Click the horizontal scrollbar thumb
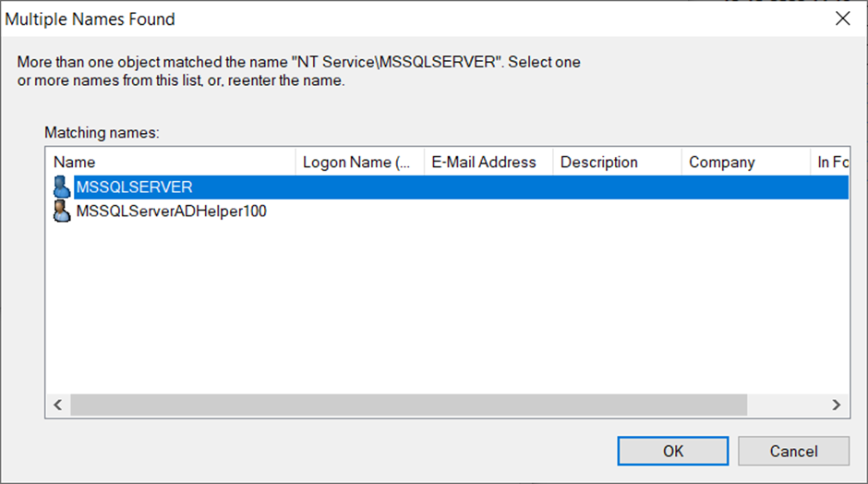Screen dimensions: 868x484 [x=408, y=405]
